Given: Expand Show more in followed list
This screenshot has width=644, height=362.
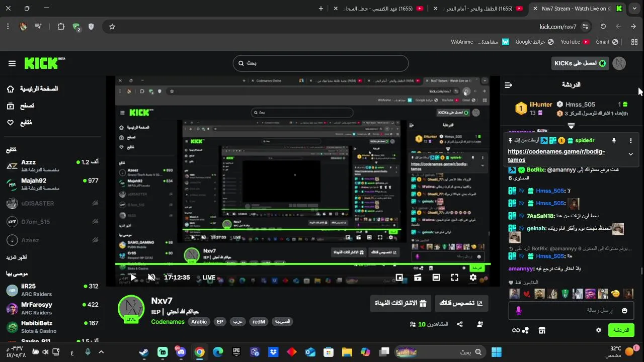Looking at the screenshot, I should pos(17,257).
